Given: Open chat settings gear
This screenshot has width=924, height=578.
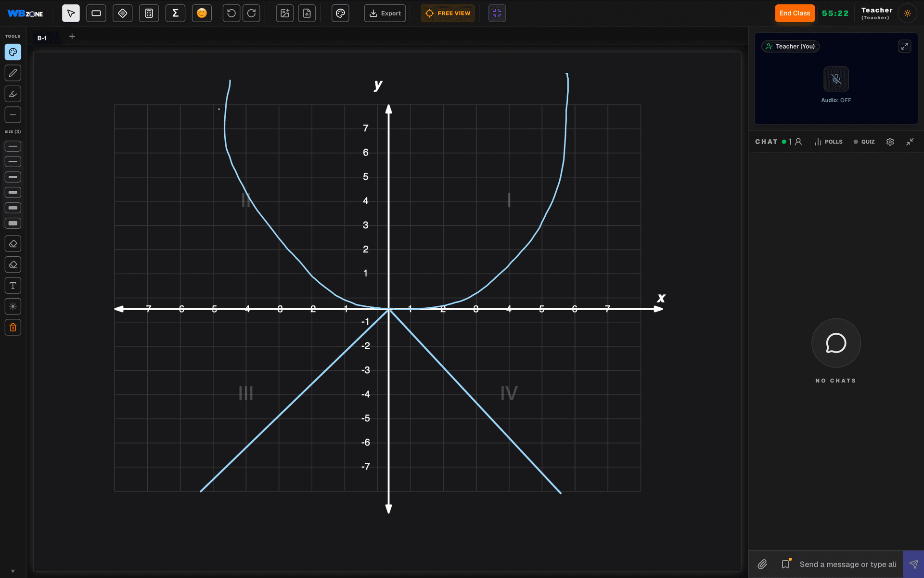Looking at the screenshot, I should tap(890, 142).
